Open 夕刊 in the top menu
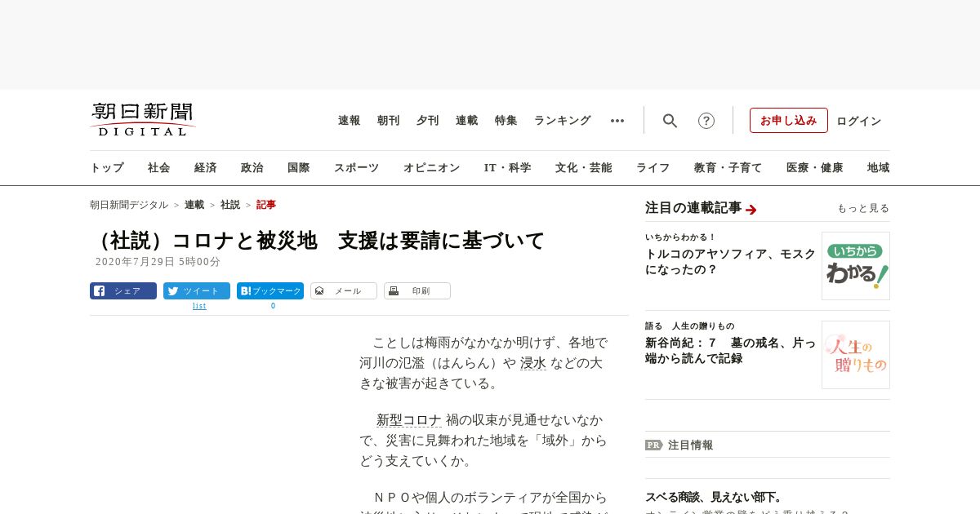This screenshot has width=980, height=514. coord(428,121)
